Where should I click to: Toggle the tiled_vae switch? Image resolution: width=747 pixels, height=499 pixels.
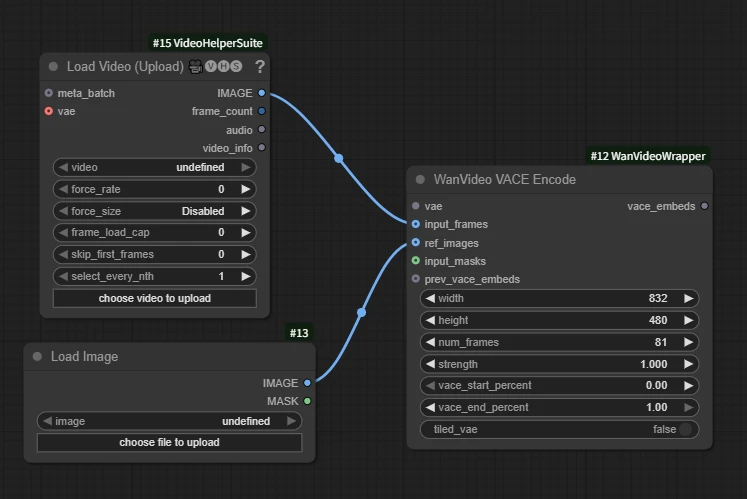pos(685,429)
